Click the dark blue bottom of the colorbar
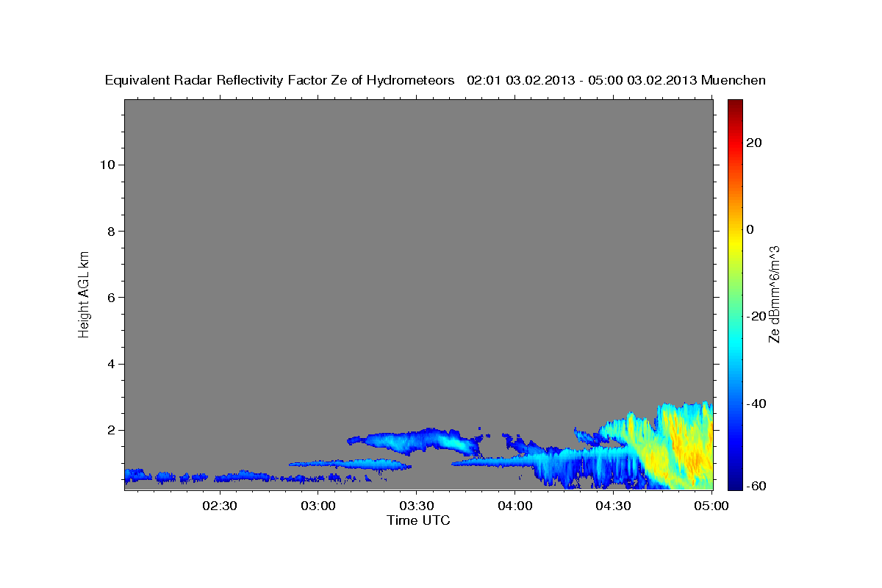Screen dimensions: 882x588 735,481
